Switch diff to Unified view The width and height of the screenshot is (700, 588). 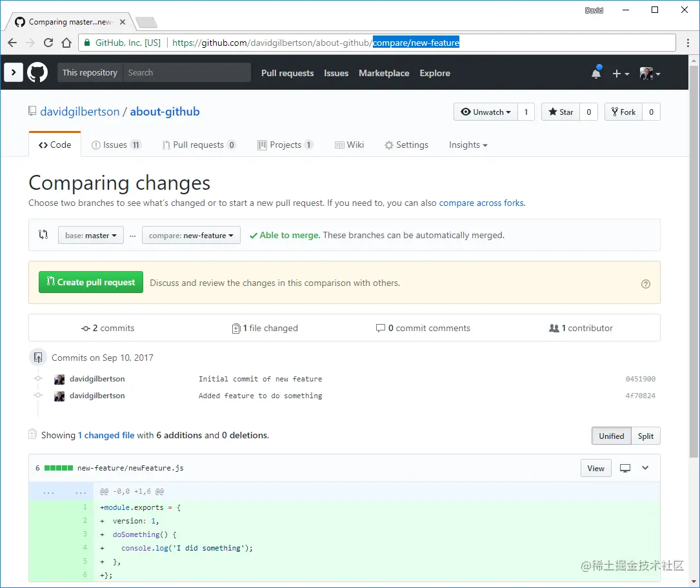612,436
